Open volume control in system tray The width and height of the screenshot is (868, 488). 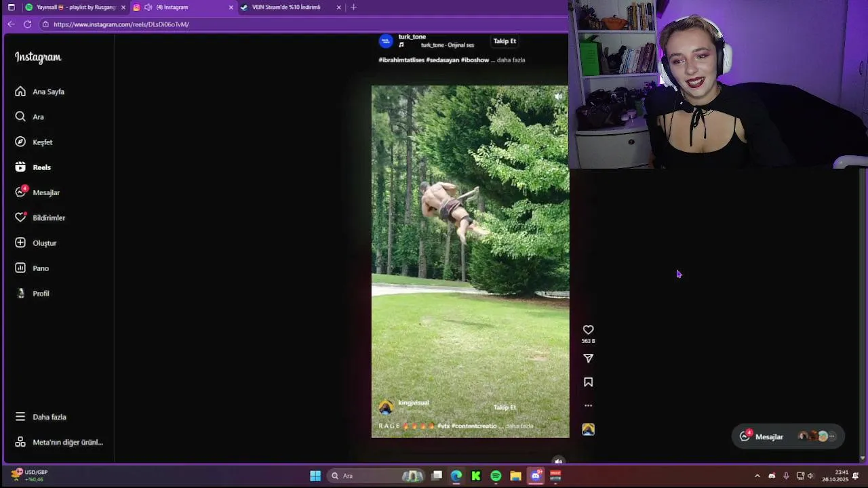[x=810, y=476]
